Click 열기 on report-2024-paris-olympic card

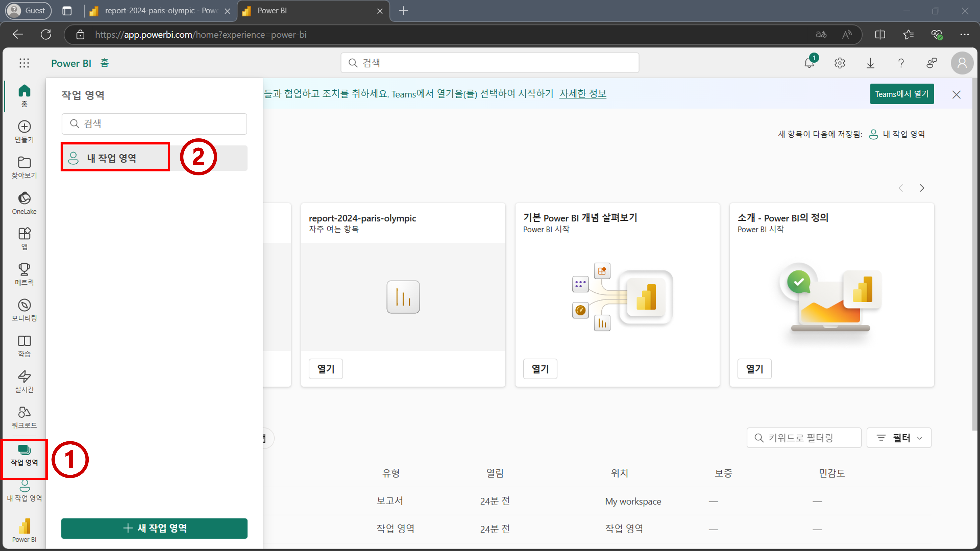[x=326, y=369]
